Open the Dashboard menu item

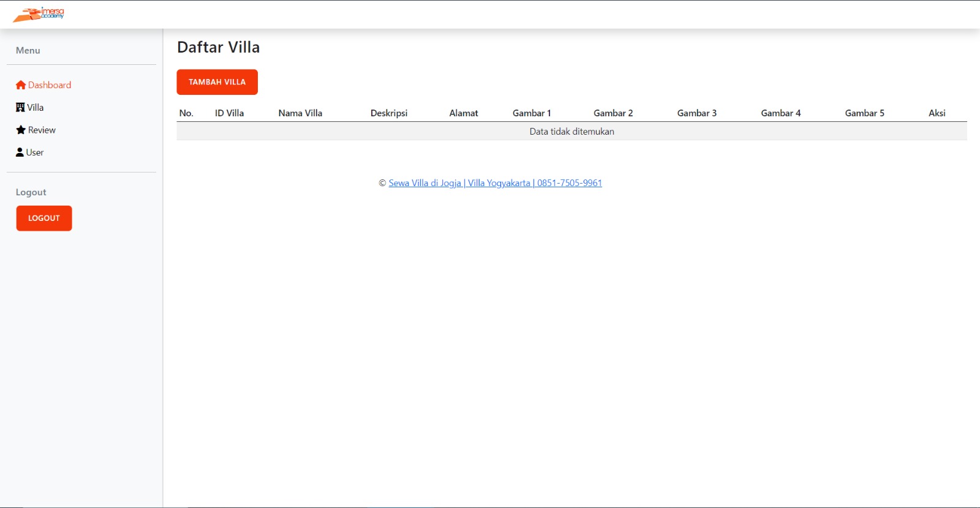(43, 85)
